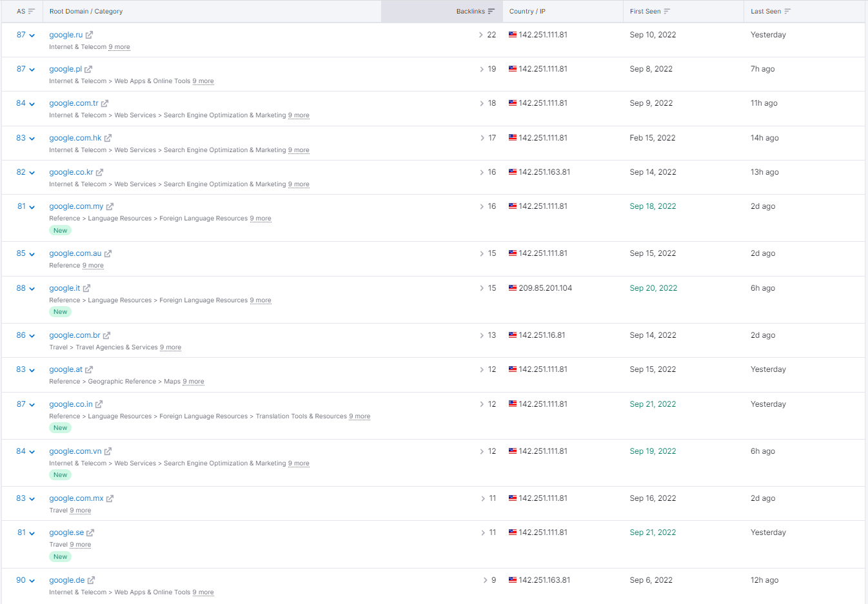
Task: Click the New badge under google.com.vn
Action: tap(61, 475)
